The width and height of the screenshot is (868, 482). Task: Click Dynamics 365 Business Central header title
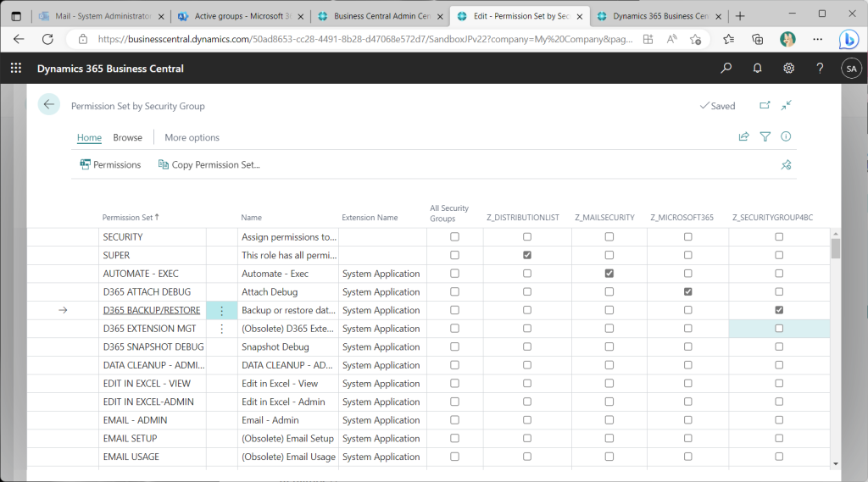tap(110, 69)
